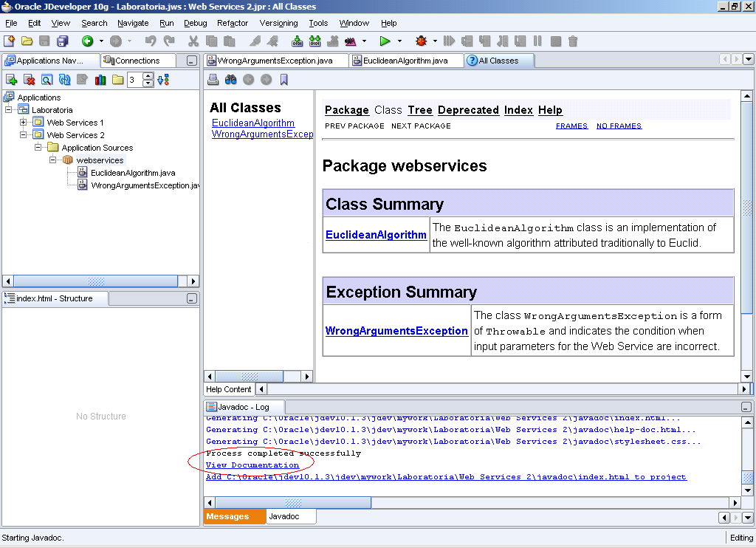Collapse the webservices package node
Screen dimensions: 756x548
click(x=52, y=160)
